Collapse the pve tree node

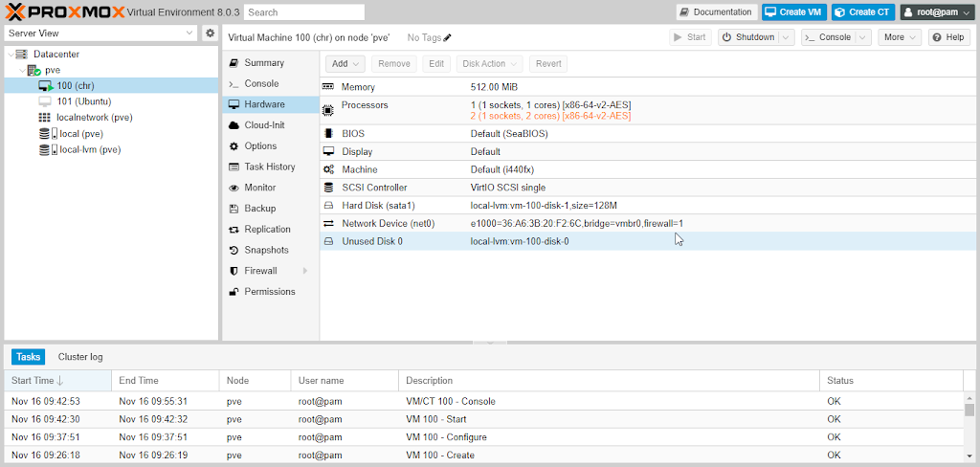point(22,70)
